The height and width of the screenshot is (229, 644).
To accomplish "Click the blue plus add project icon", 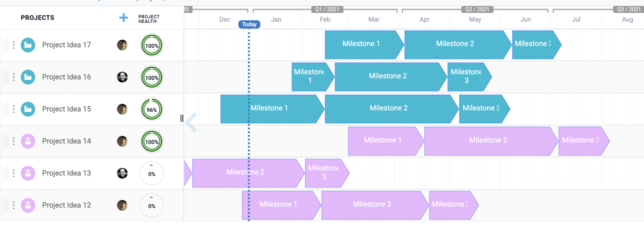I will [124, 18].
